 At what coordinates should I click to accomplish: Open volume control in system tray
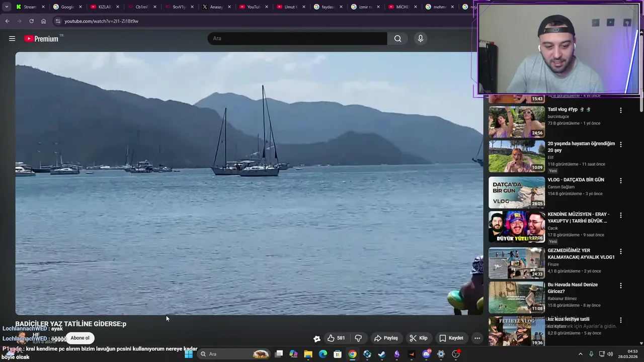click(610, 354)
